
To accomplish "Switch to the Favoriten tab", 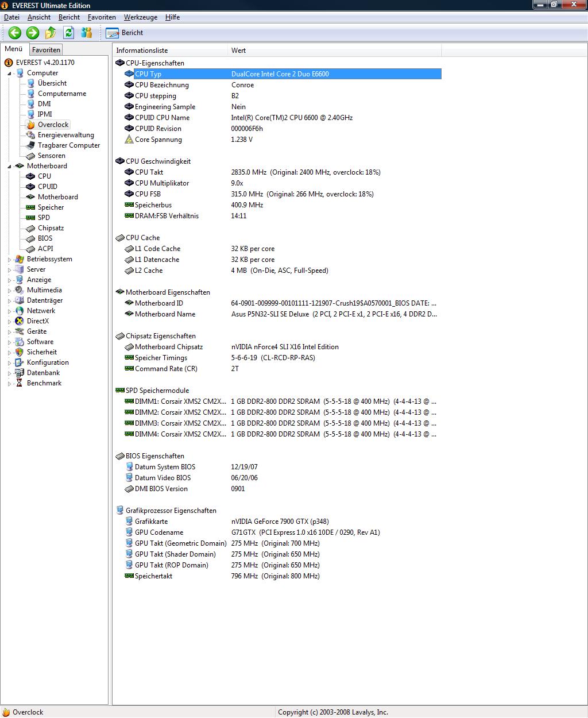I will (46, 50).
